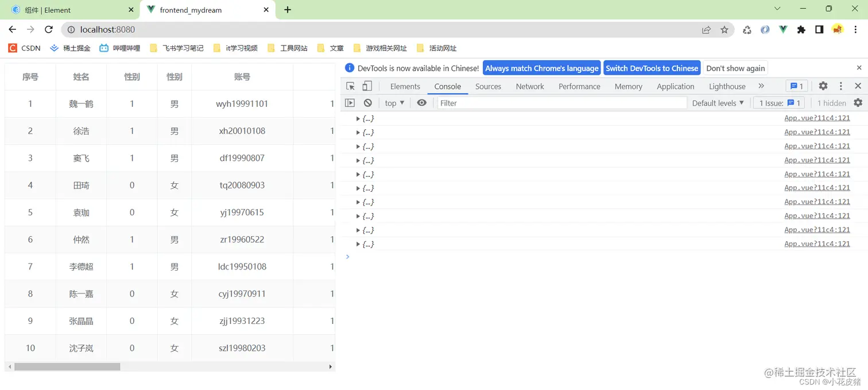
Task: Expand the second logged object in console
Action: (358, 133)
